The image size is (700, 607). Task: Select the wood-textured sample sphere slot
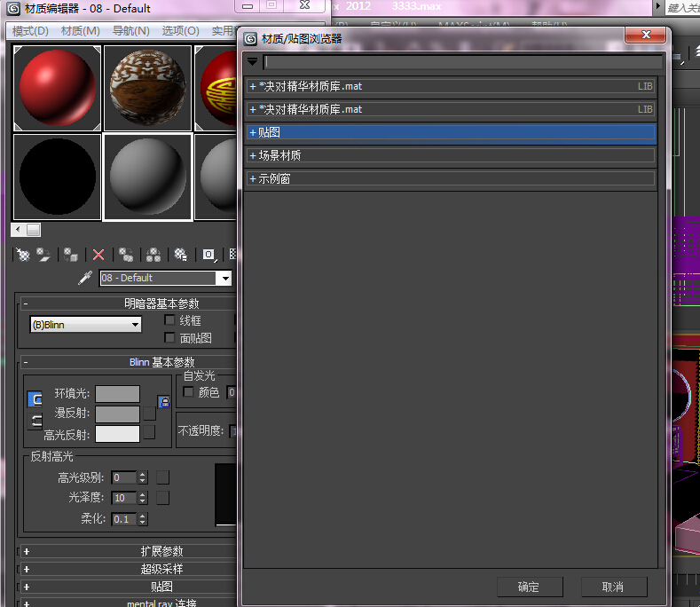point(147,87)
